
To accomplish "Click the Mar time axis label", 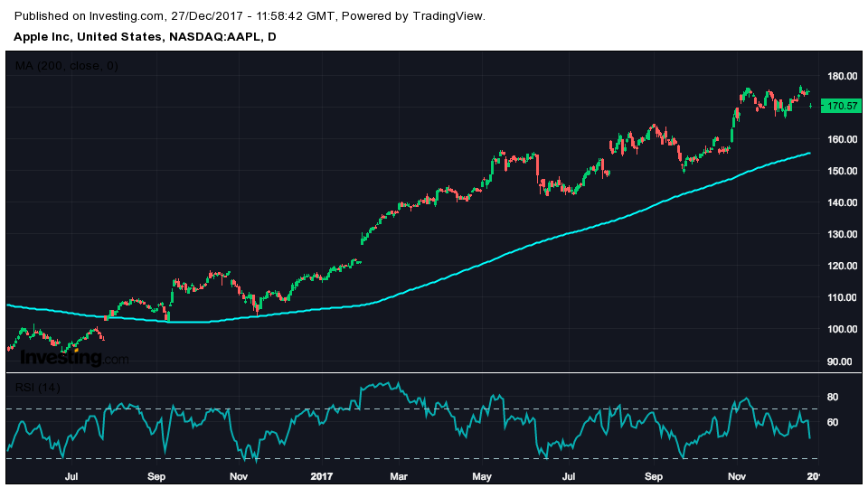I will click(399, 476).
